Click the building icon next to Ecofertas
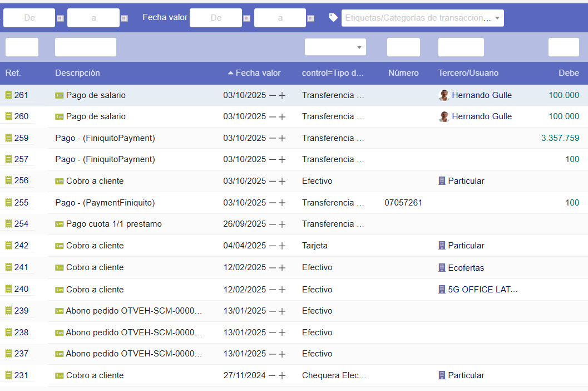Image resolution: width=588 pixels, height=391 pixels. click(442, 268)
